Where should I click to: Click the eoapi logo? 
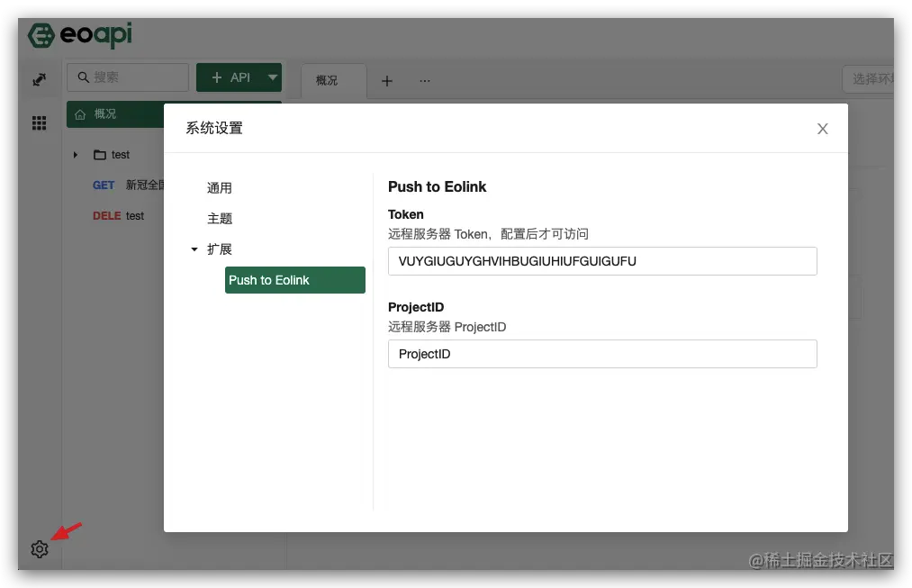pos(80,35)
